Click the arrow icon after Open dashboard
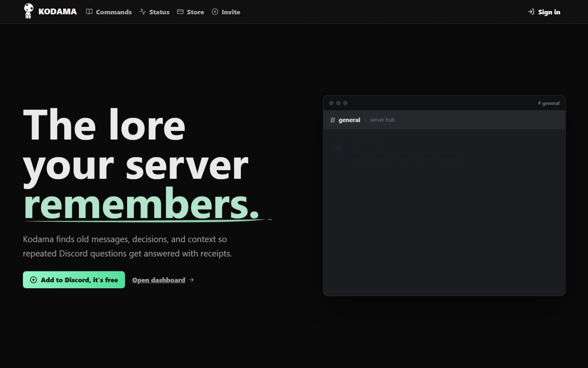Viewport: 588px width, 368px height. tap(192, 280)
